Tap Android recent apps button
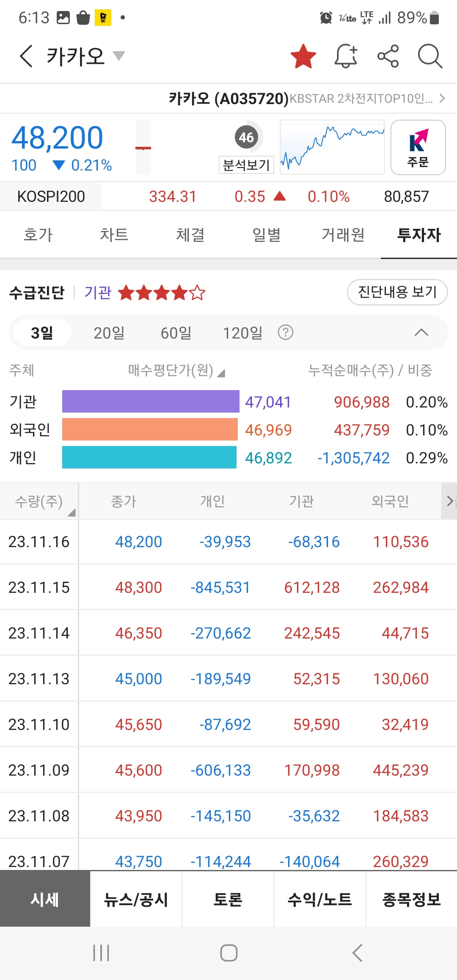 (101, 953)
